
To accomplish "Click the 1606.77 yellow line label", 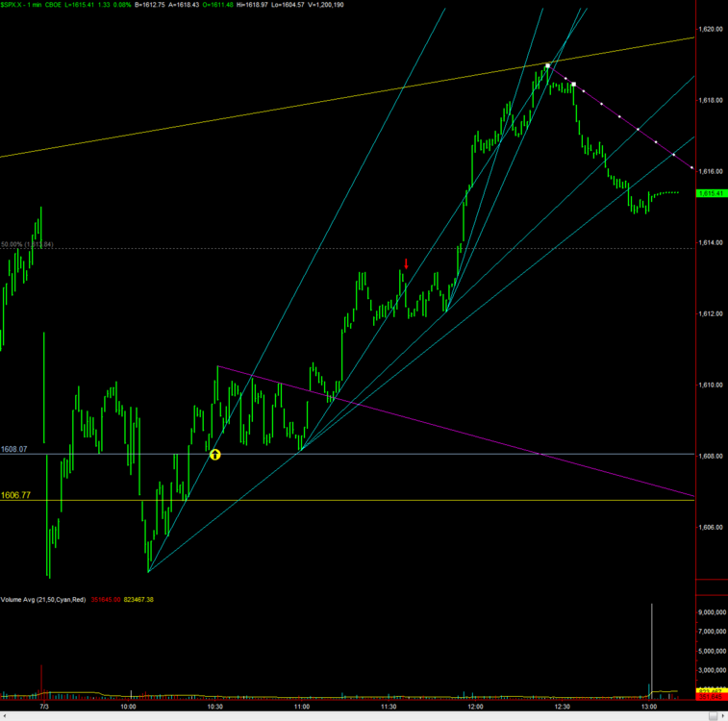I will point(15,495).
